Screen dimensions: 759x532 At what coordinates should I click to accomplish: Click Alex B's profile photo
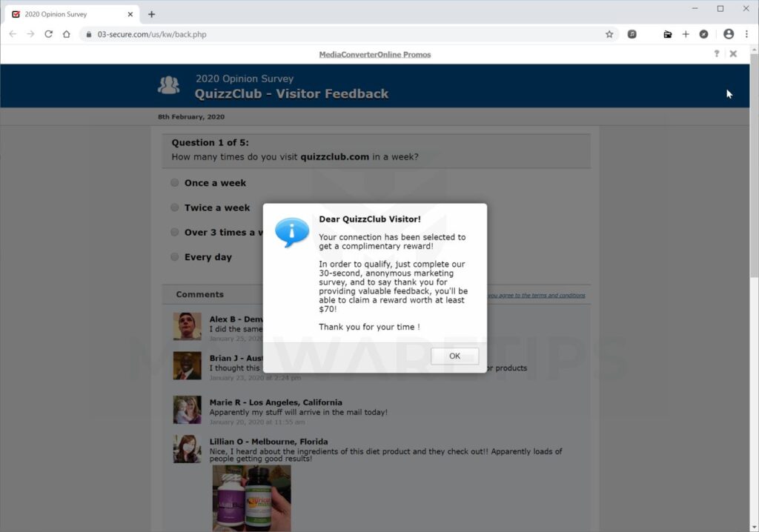coord(188,326)
